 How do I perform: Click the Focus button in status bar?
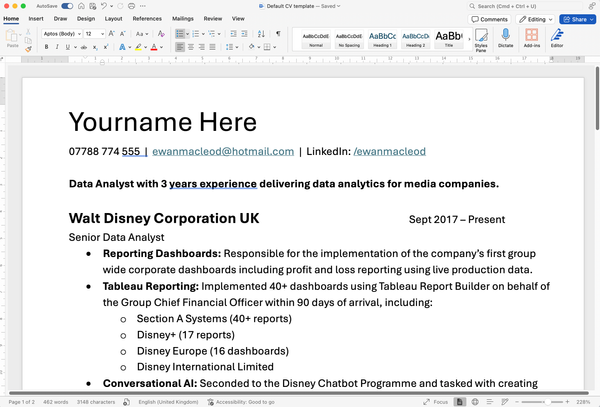(436, 402)
